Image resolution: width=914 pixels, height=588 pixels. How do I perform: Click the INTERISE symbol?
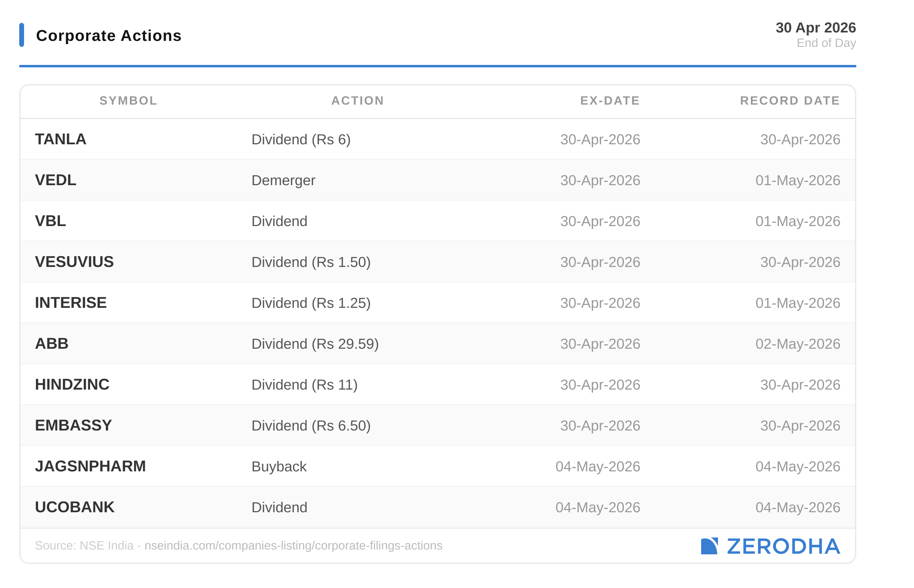[71, 303]
